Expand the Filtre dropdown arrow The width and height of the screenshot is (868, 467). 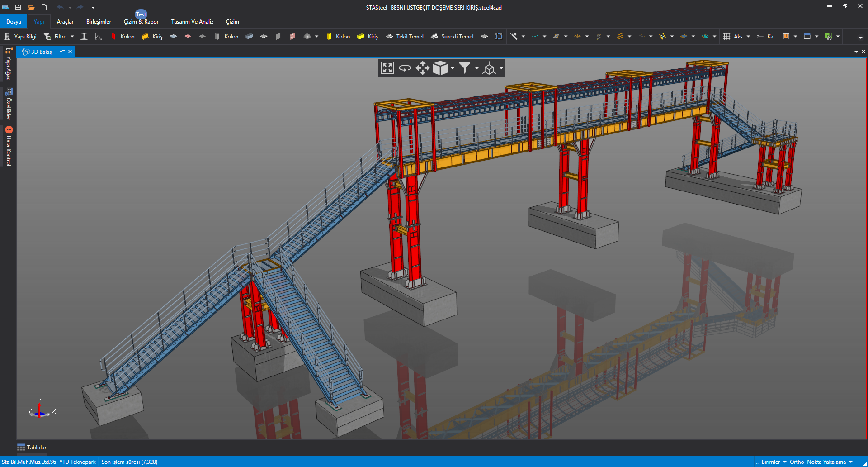coord(72,37)
